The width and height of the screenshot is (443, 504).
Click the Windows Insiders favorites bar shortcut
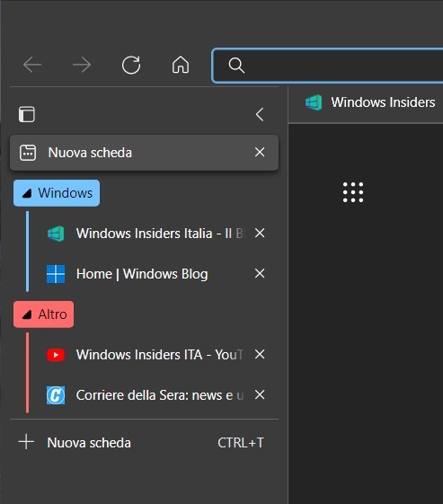pos(370,102)
